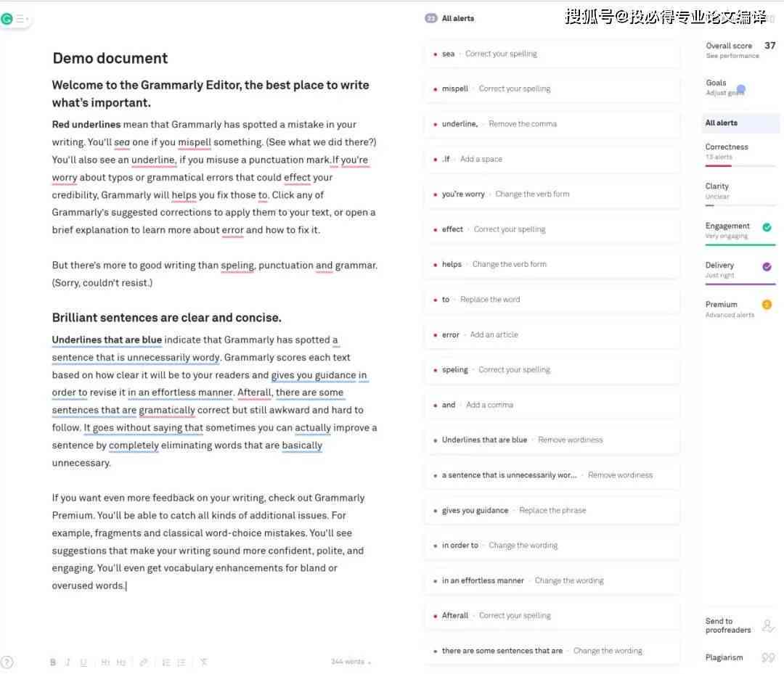The image size is (784, 674).
Task: Click the underlined word "Afterall" in the document
Action: [x=254, y=393]
